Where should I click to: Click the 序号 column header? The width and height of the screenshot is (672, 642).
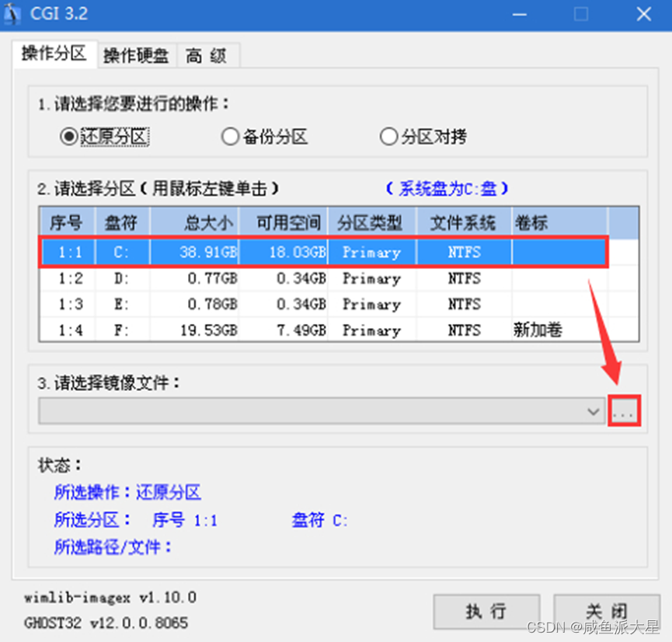68,222
